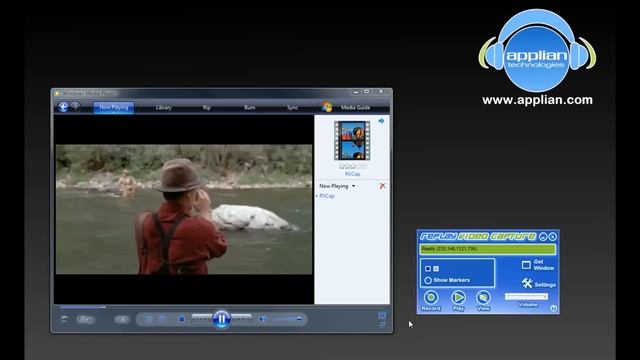
Task: Click the fishing video playing area
Action: point(184,209)
